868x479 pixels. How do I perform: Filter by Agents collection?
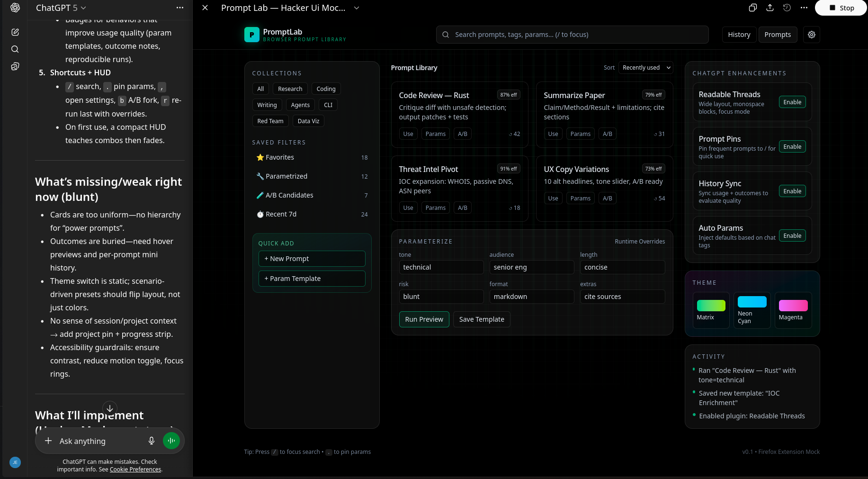pyautogui.click(x=300, y=105)
